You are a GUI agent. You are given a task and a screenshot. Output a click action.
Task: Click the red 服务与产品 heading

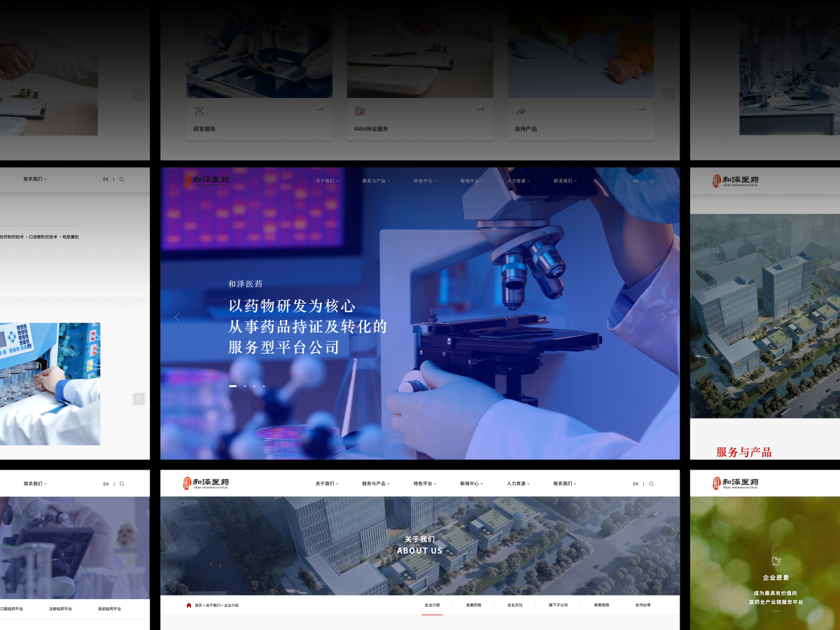tap(743, 452)
